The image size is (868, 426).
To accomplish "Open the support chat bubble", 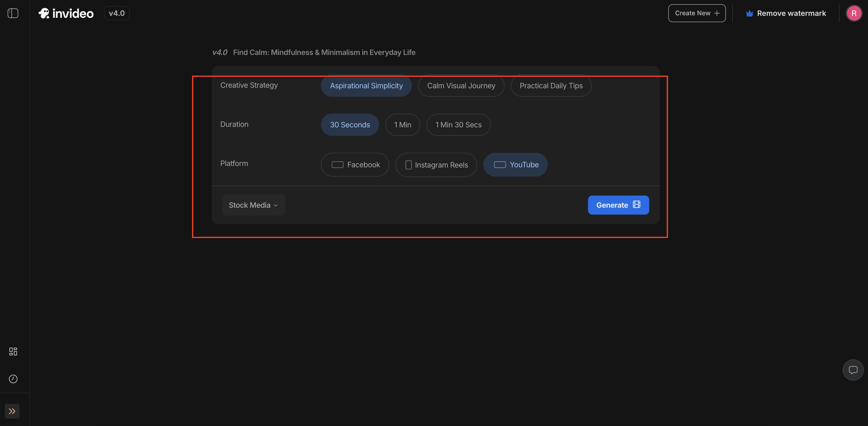I will [x=853, y=370].
